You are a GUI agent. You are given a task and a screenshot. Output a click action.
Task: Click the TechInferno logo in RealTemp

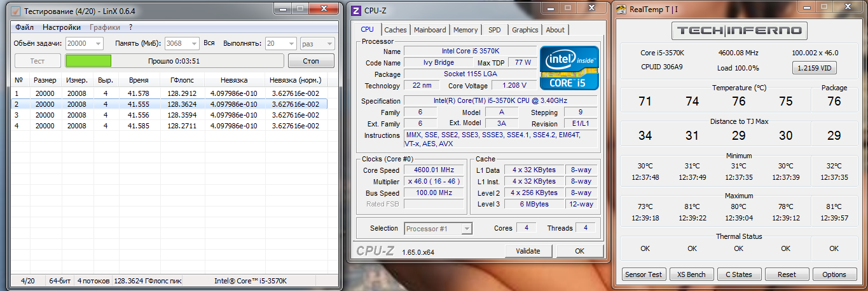(740, 30)
